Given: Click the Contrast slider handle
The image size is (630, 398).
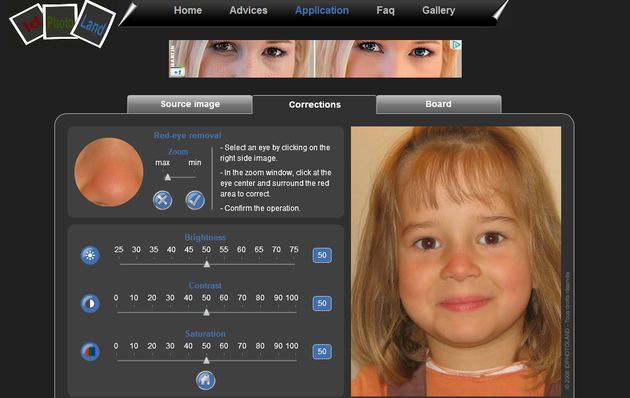Looking at the screenshot, I should tap(207, 312).
